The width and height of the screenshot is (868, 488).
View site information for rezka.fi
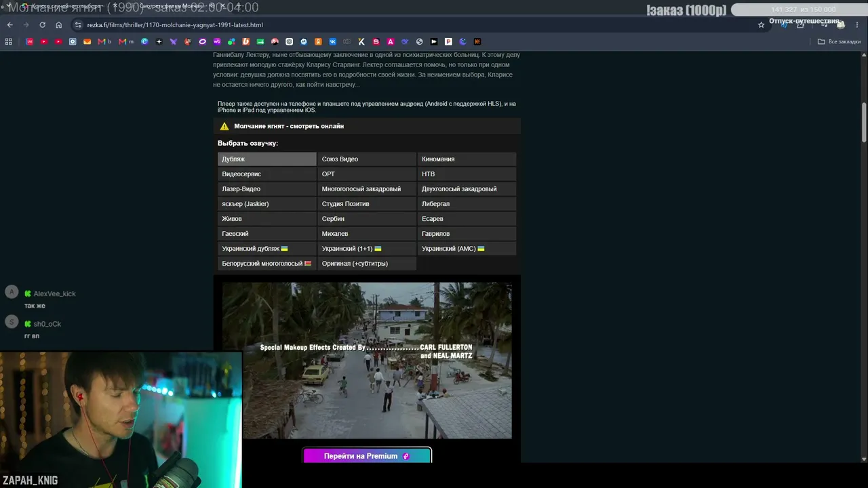click(x=79, y=25)
